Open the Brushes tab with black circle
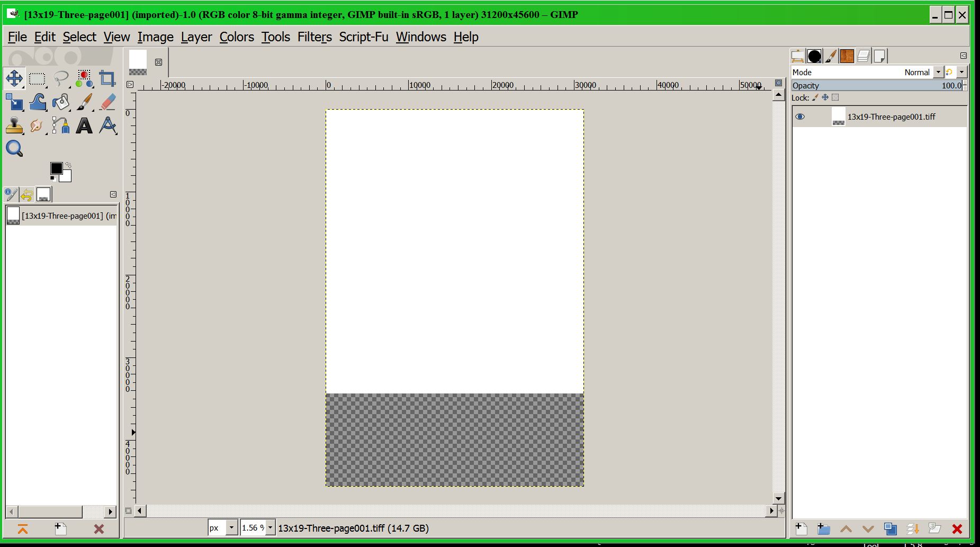 (814, 56)
